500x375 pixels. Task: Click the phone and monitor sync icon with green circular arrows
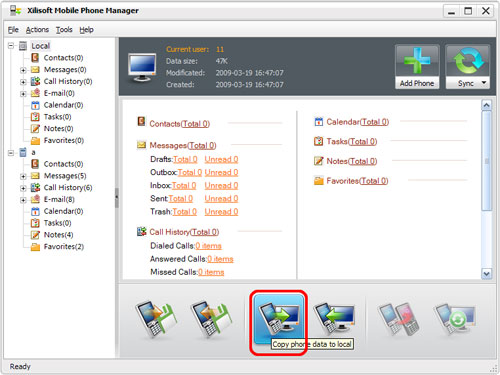click(x=454, y=318)
